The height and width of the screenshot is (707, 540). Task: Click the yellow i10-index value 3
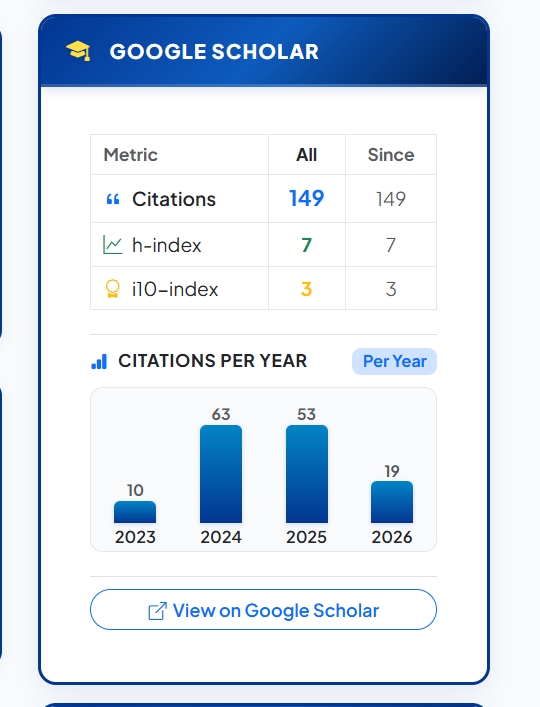pos(307,289)
